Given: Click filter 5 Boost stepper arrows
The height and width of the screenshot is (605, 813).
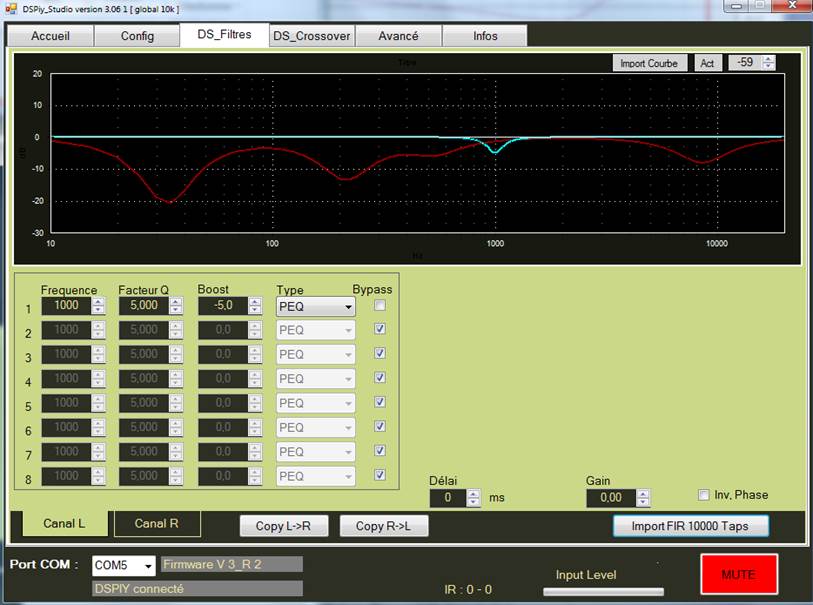Looking at the screenshot, I should pos(255,403).
